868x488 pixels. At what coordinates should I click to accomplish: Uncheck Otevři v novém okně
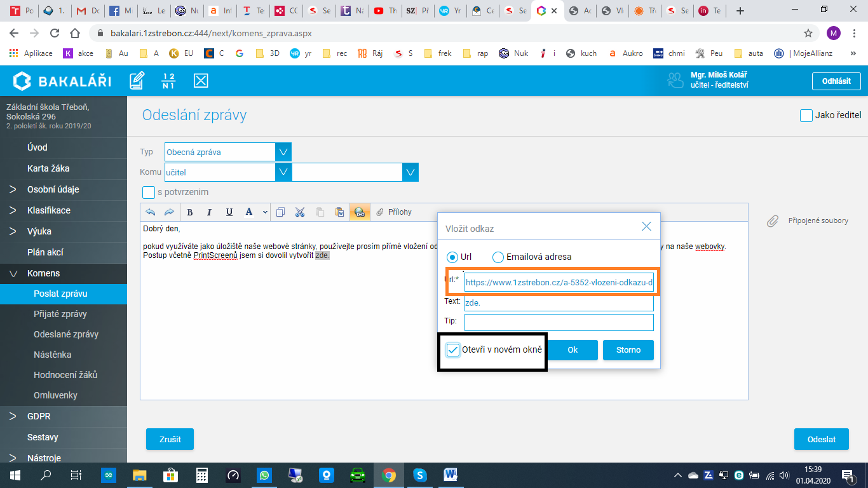tap(453, 350)
